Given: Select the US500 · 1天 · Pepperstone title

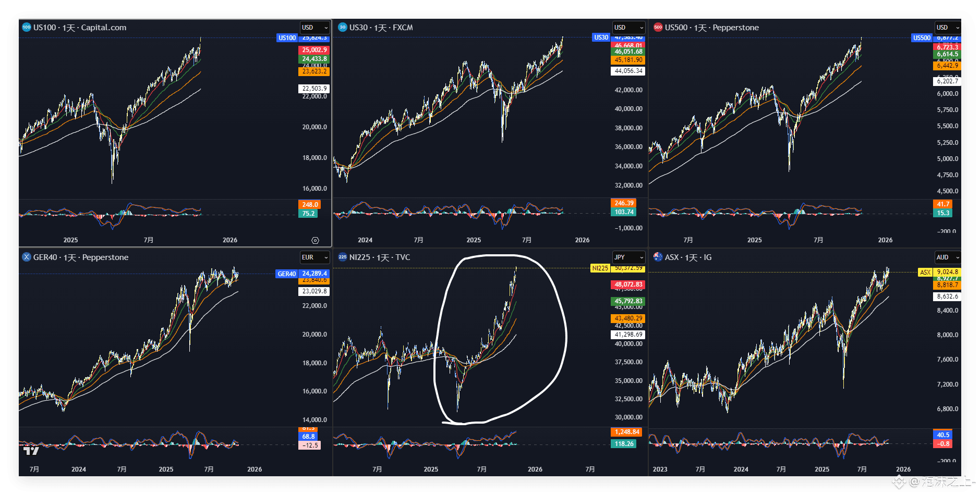Looking at the screenshot, I should [712, 28].
